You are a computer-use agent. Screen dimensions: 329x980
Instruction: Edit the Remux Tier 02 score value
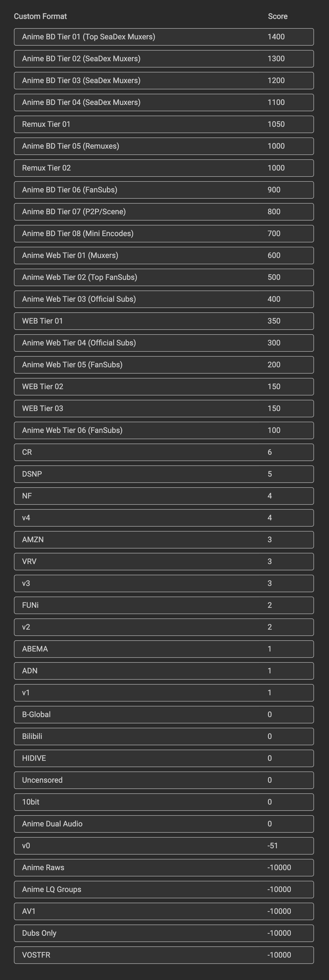point(276,168)
